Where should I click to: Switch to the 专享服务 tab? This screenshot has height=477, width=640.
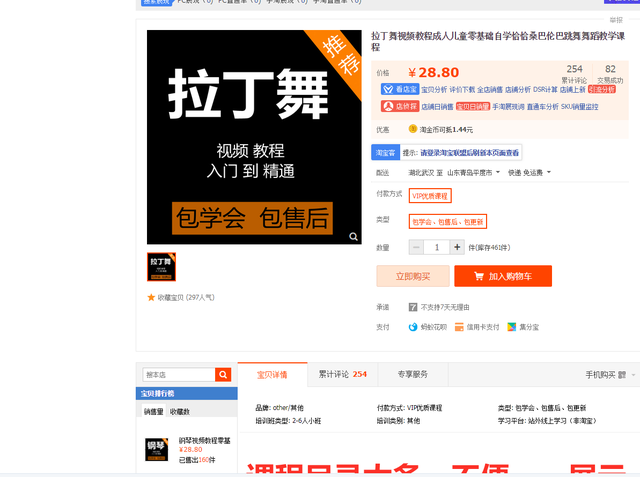click(x=413, y=374)
